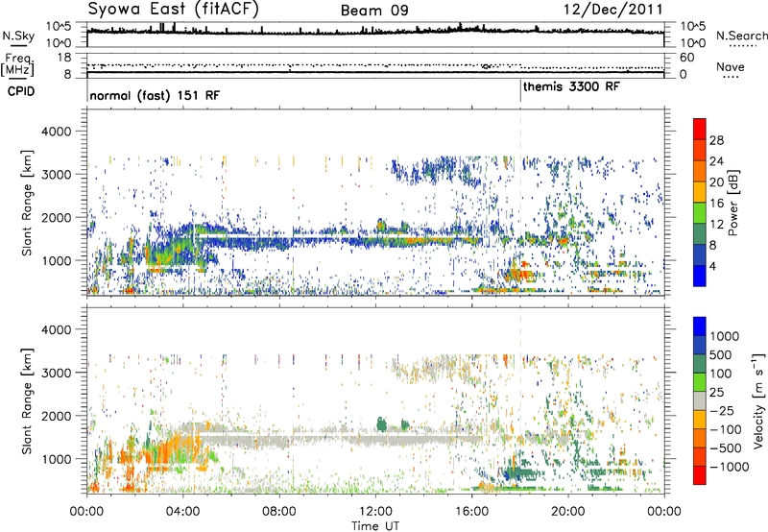
Task: Click the '28' value on the power scale
Action: tap(716, 140)
